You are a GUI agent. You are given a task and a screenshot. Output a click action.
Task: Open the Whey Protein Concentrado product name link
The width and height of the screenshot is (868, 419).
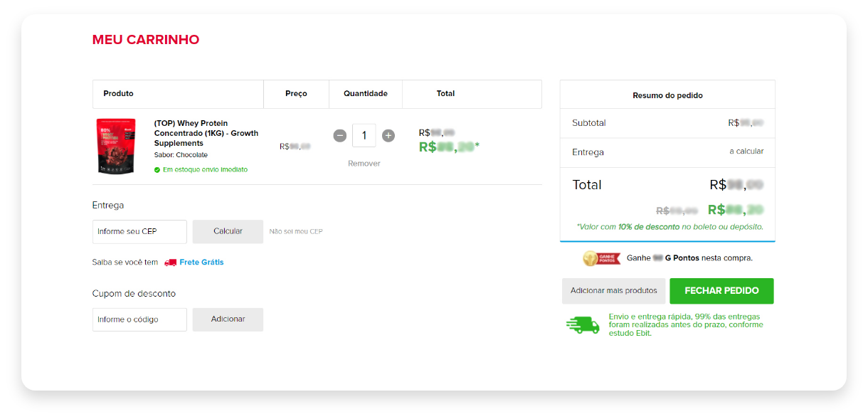(206, 133)
